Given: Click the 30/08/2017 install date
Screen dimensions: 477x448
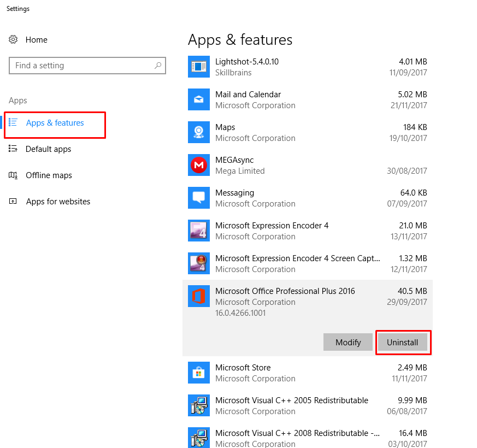Looking at the screenshot, I should (407, 171).
